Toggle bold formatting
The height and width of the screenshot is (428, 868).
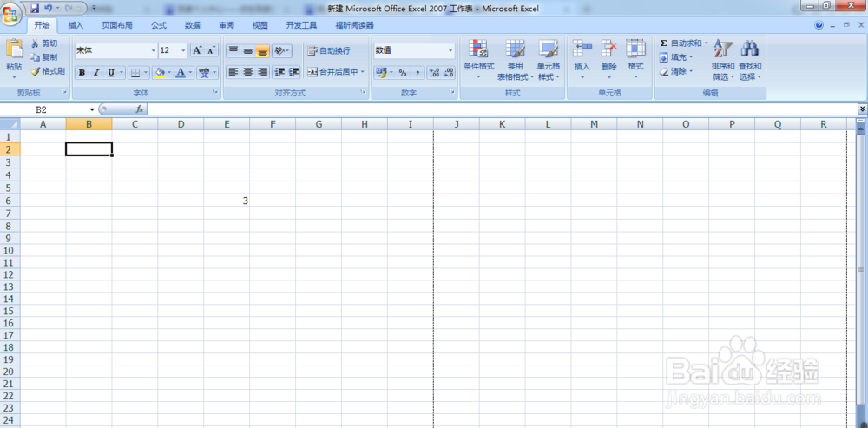pyautogui.click(x=82, y=73)
